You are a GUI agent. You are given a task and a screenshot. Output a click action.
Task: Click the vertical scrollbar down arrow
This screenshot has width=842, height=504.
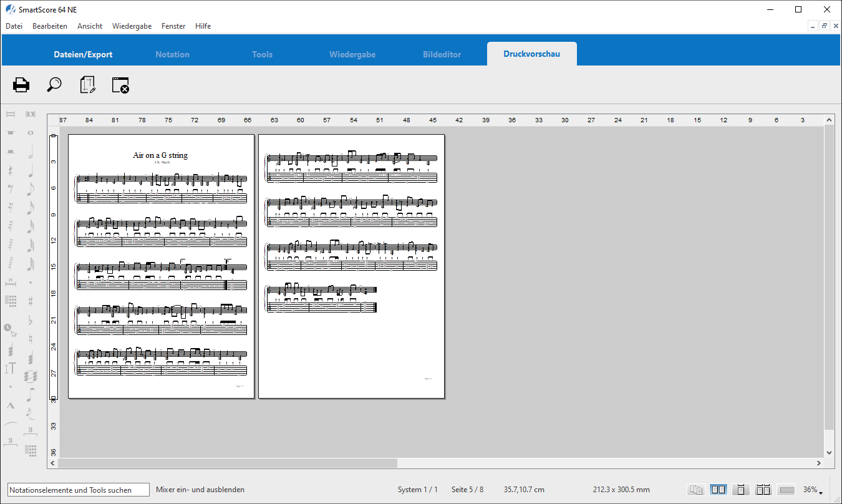coord(829,453)
